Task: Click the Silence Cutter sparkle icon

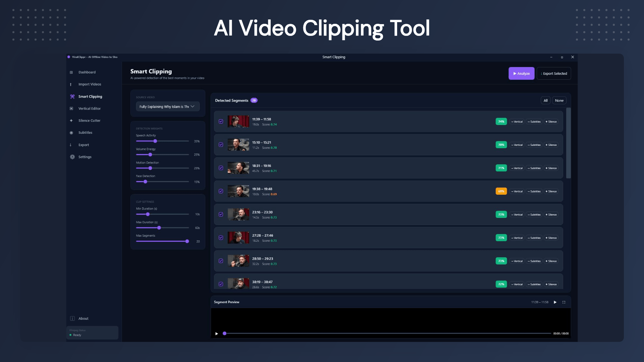Action: 71,121
